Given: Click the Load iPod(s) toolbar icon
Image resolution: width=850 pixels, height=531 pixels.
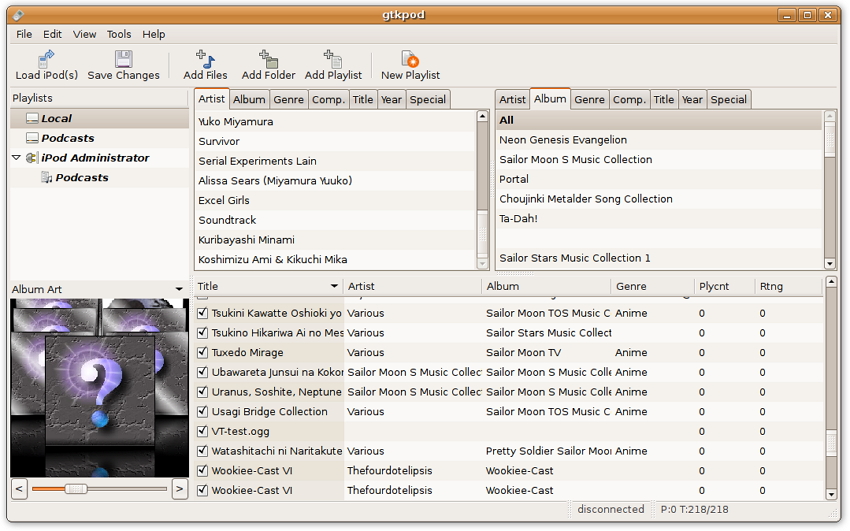Looking at the screenshot, I should (x=46, y=59).
